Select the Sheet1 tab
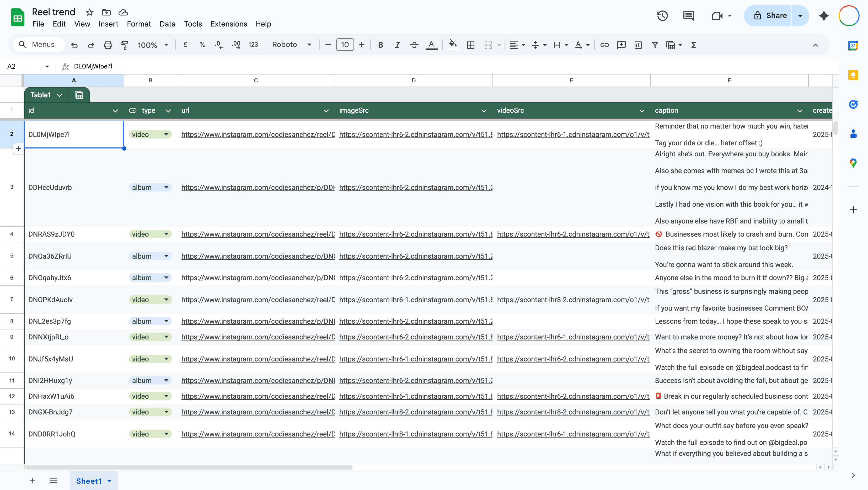 (x=89, y=481)
